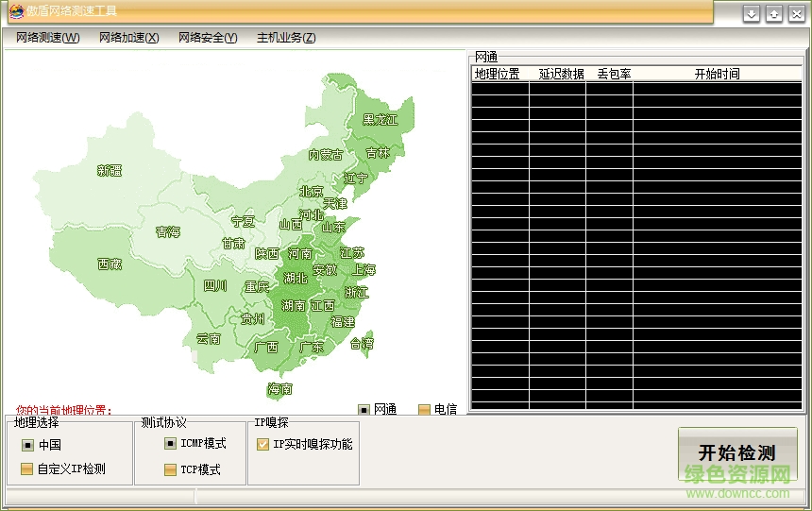Click 黑龙江 province on the map
Viewport: 812px width, 511px height.
(x=381, y=120)
